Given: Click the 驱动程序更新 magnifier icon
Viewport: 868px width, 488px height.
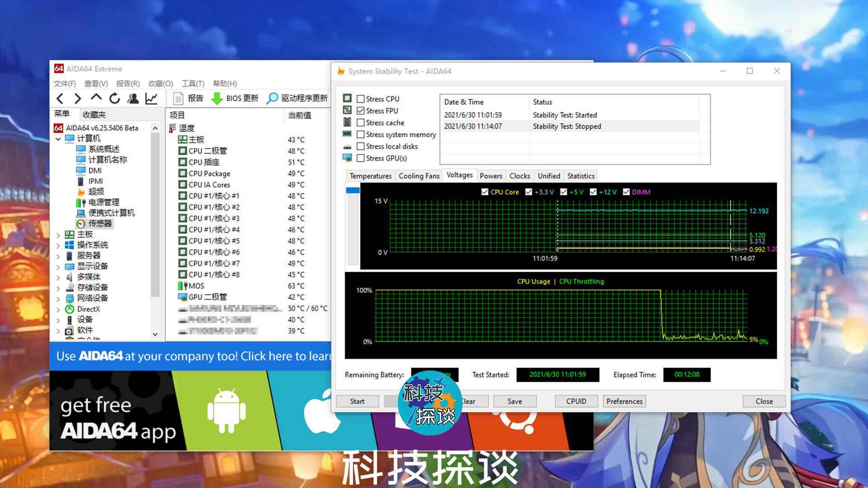Looking at the screenshot, I should tap(272, 99).
